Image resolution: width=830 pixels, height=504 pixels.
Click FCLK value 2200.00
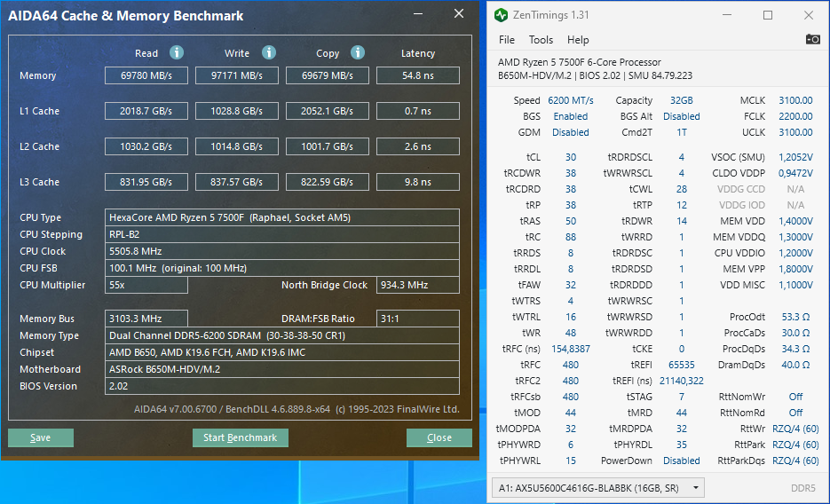(x=795, y=116)
